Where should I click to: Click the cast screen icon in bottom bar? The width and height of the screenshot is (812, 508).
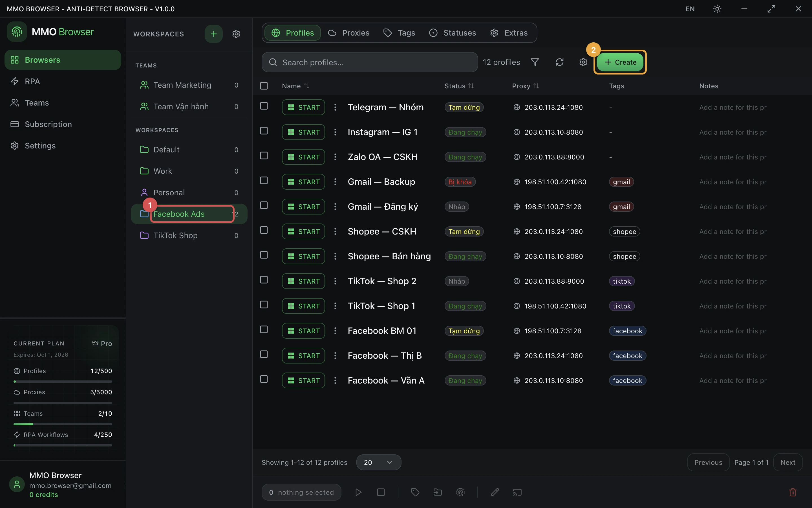(x=517, y=492)
